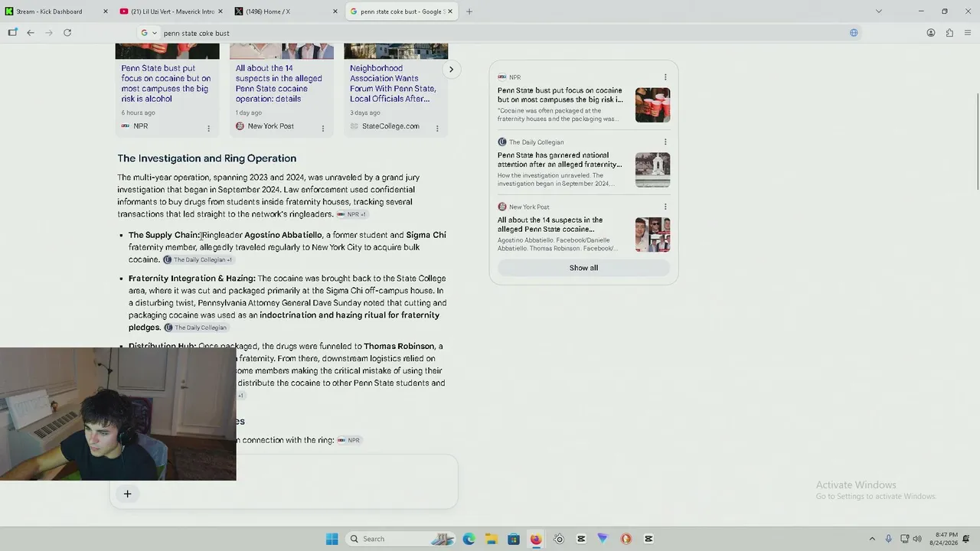Open the Google search engine dropdown in address bar
The image size is (980, 551).
tap(149, 33)
